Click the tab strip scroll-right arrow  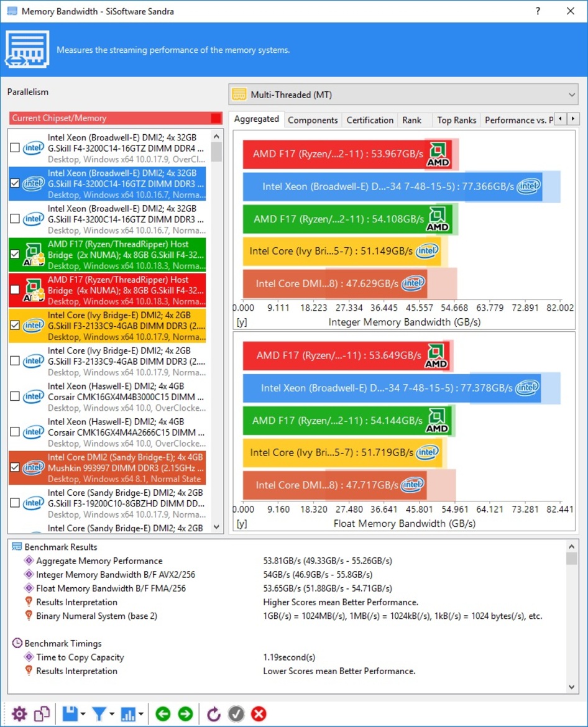[573, 119]
